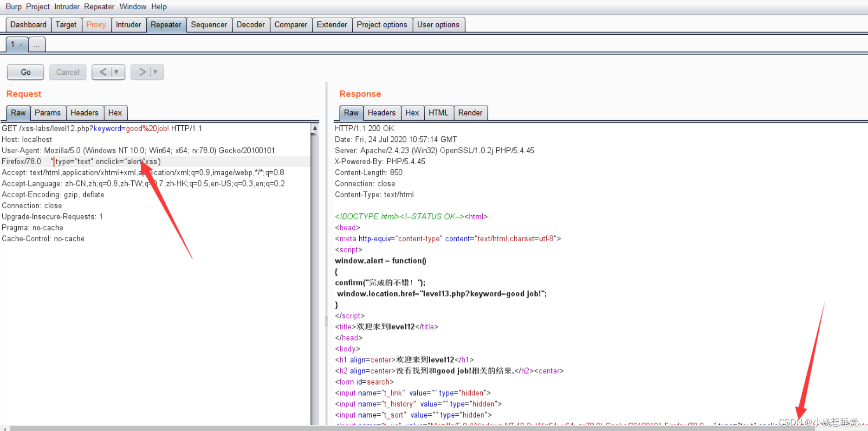The image size is (868, 431).
Task: Go forward with the > arrow
Action: click(142, 72)
